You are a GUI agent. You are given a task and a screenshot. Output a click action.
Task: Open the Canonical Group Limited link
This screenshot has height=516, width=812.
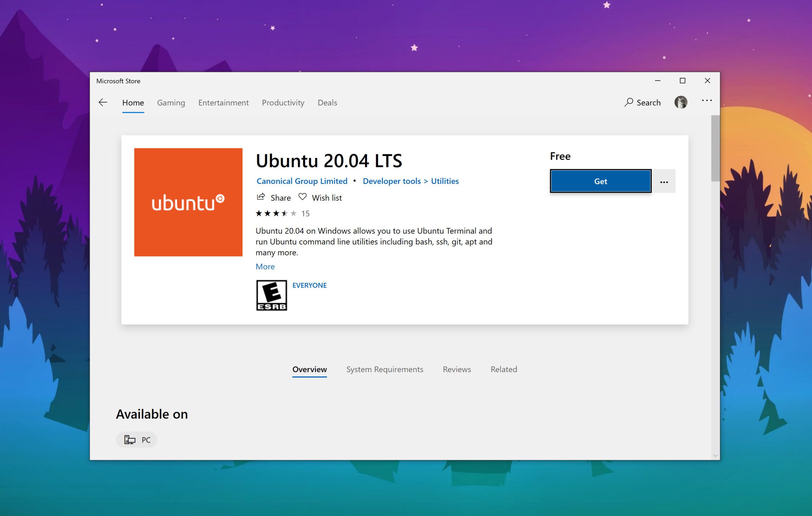pos(302,181)
